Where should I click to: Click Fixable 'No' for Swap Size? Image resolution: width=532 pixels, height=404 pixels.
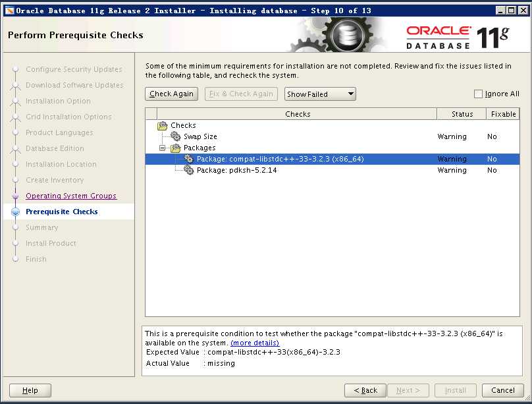point(492,136)
